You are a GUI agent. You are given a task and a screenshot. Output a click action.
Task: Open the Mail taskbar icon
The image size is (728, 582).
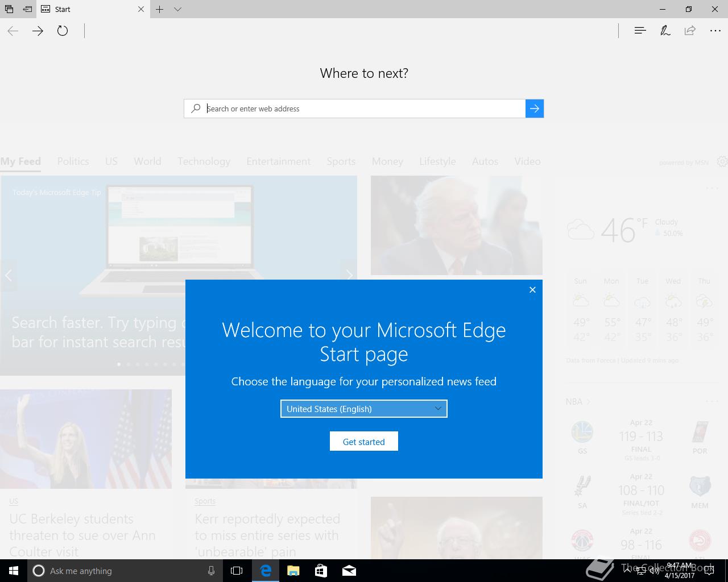pyautogui.click(x=349, y=571)
